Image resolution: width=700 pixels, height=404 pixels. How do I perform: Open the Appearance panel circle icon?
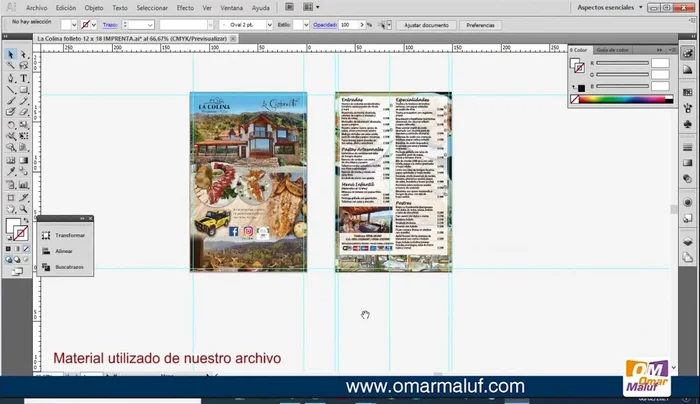[688, 202]
